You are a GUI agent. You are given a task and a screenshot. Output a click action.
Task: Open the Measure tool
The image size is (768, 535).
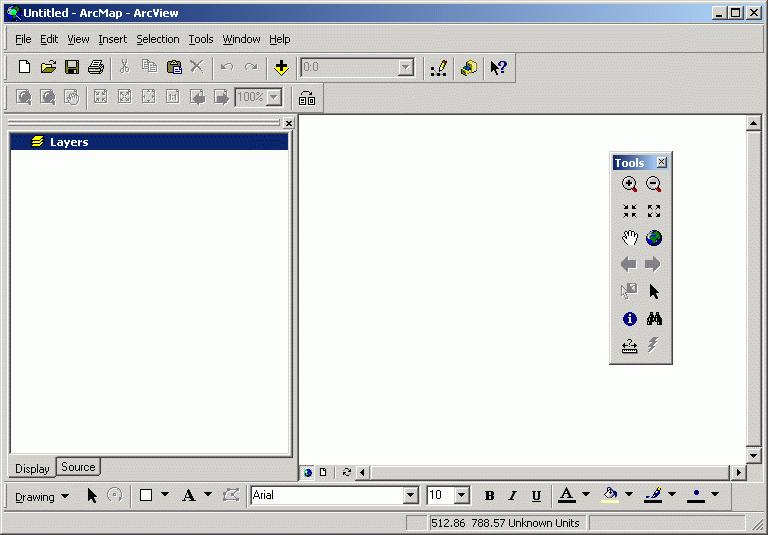629,346
